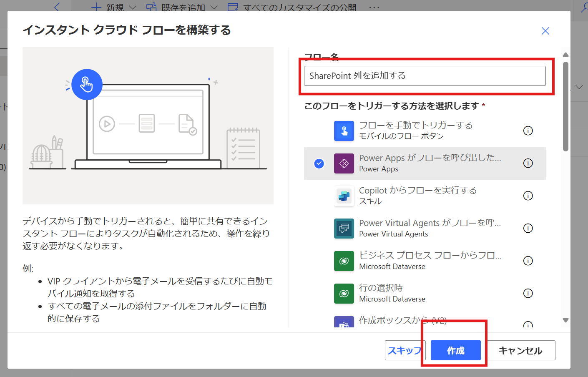Open info for Power Virtual Agents trigger

point(528,228)
